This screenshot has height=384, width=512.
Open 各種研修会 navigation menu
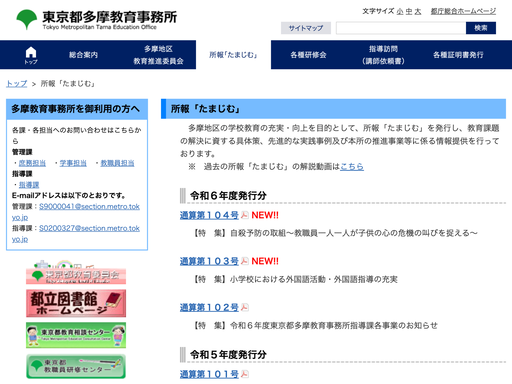[308, 55]
